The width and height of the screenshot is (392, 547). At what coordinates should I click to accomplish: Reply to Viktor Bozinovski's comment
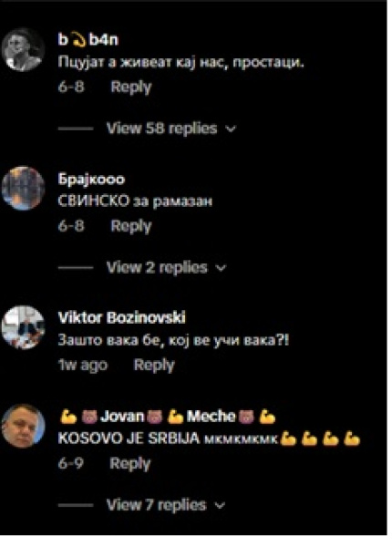(154, 366)
